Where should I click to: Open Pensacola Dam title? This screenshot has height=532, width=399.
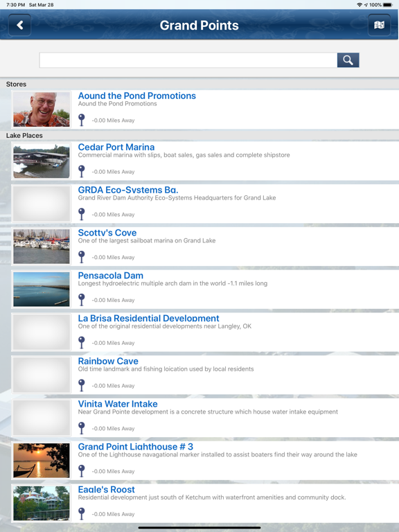(111, 275)
